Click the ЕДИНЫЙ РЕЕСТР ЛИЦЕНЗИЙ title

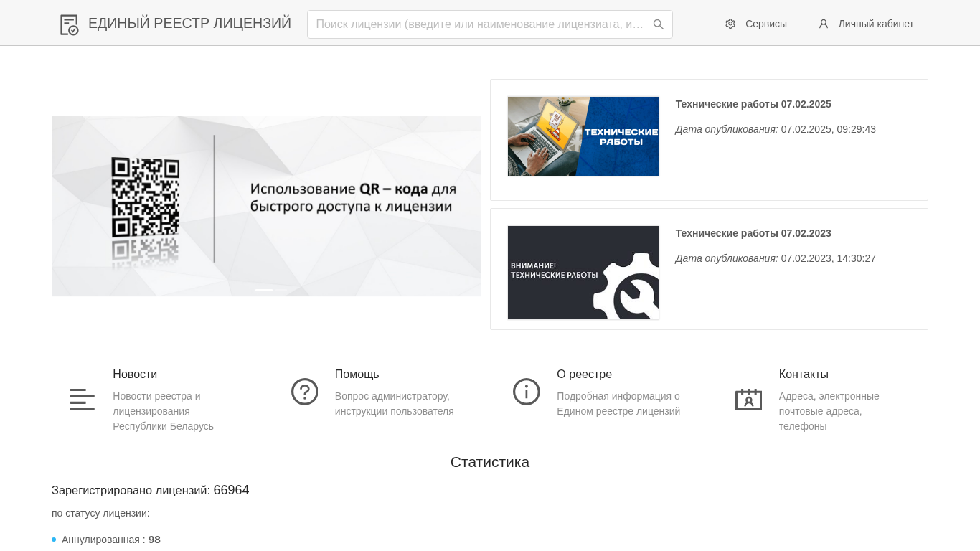tap(189, 23)
